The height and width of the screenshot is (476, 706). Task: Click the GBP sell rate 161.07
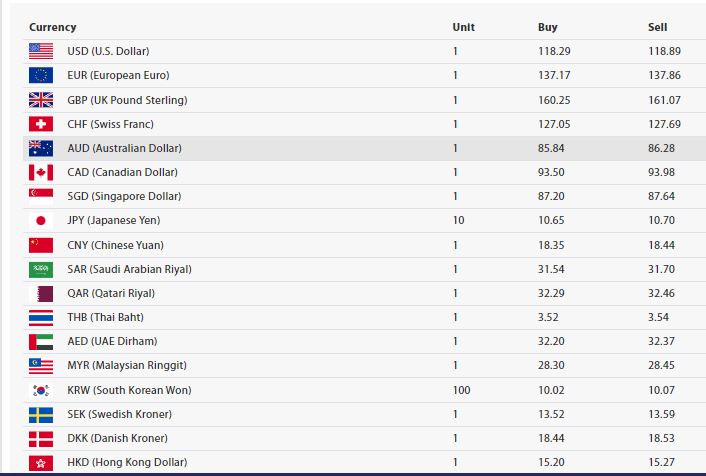(x=664, y=100)
